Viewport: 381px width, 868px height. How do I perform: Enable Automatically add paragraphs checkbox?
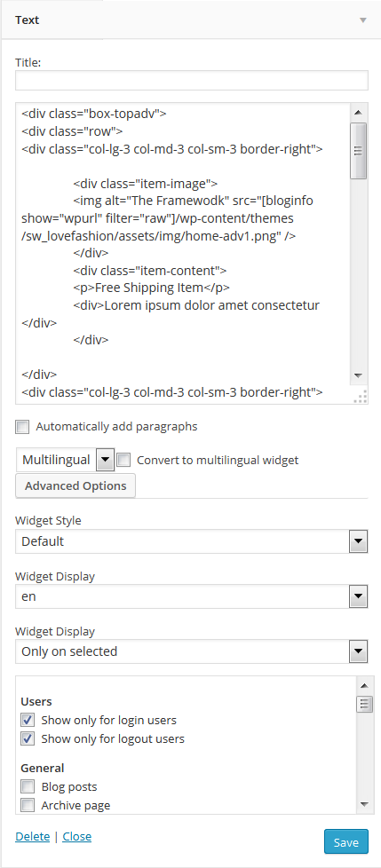pyautogui.click(x=23, y=427)
